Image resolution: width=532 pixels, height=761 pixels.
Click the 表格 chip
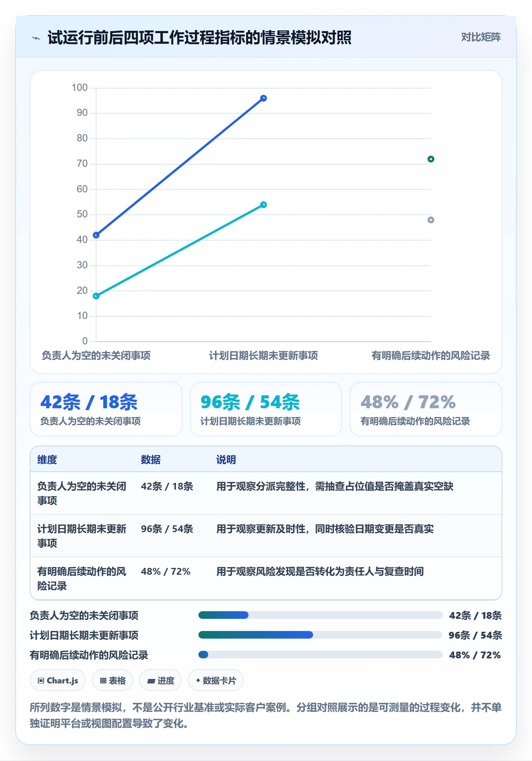112,680
